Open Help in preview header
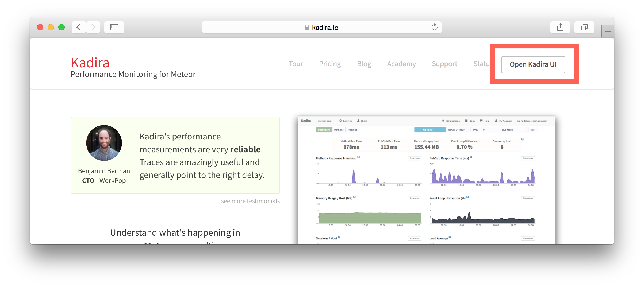 [485, 121]
